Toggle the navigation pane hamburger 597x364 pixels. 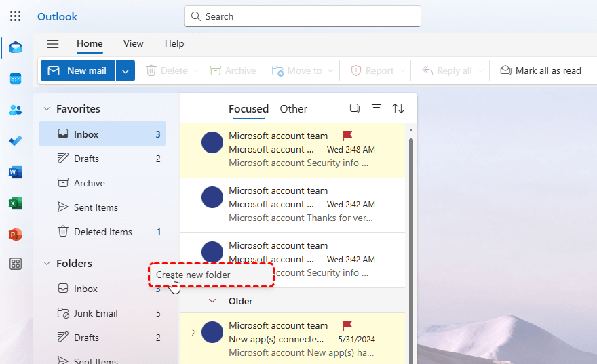(x=53, y=44)
